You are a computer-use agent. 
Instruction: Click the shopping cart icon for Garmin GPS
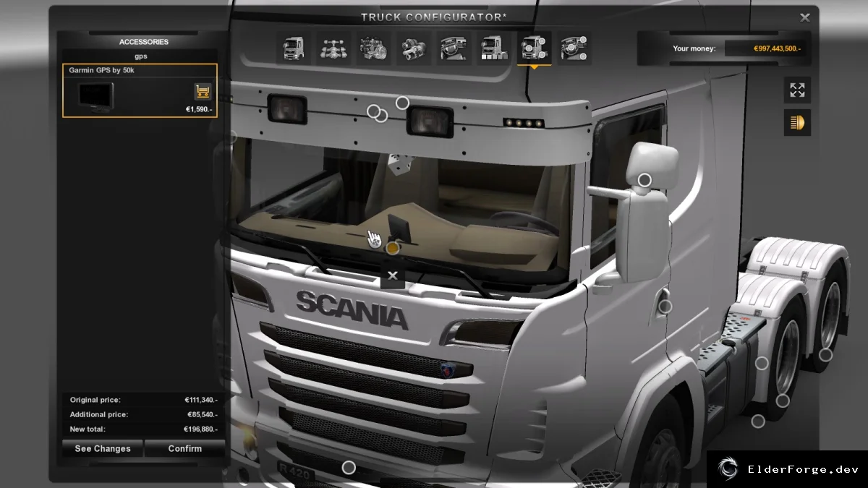pyautogui.click(x=203, y=92)
